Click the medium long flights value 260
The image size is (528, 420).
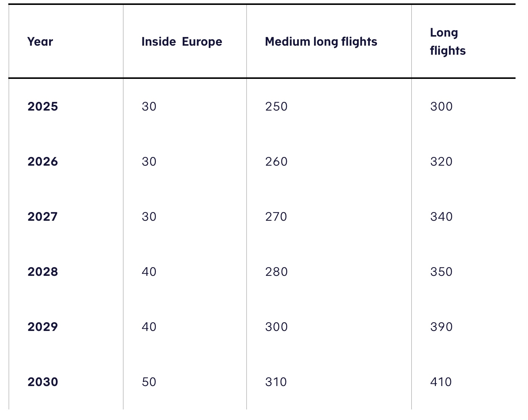pos(276,162)
